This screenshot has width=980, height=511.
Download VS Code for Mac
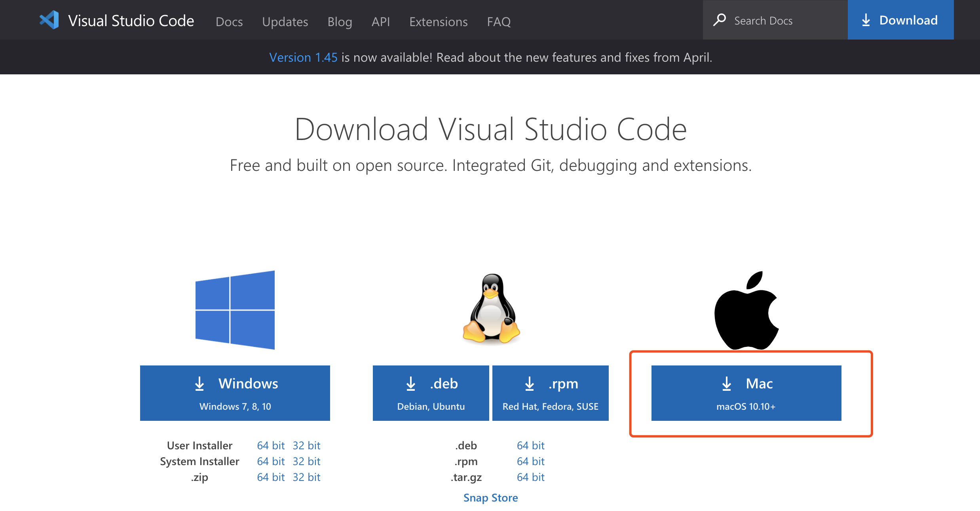point(747,393)
